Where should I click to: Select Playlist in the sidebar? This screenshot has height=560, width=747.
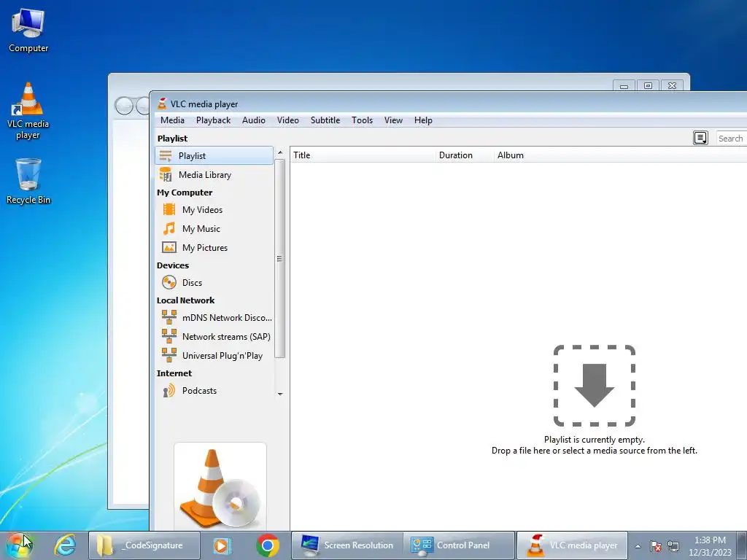click(214, 156)
